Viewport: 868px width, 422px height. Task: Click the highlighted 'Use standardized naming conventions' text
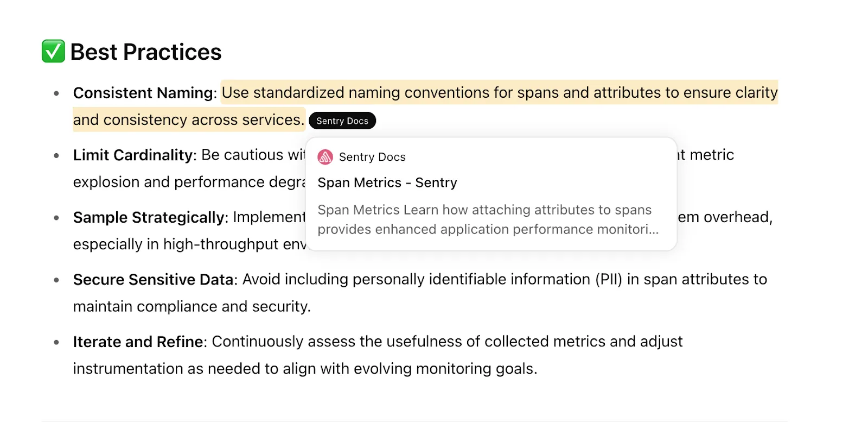click(356, 92)
